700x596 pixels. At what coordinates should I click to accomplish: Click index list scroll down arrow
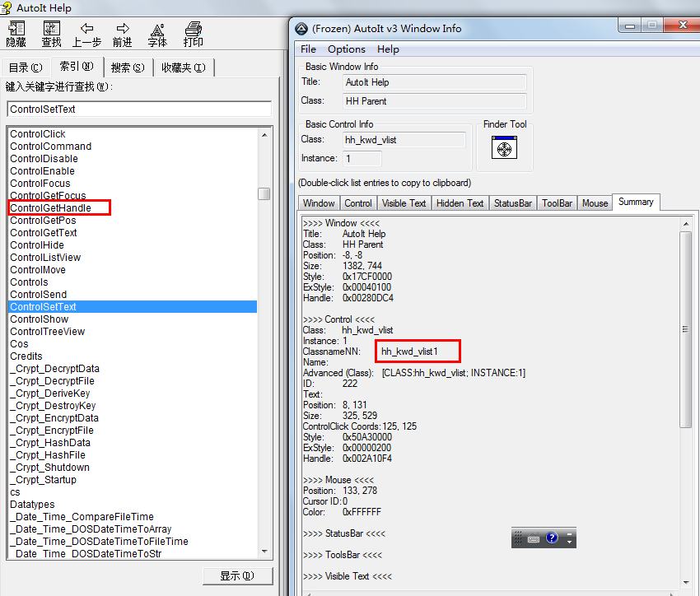tap(264, 552)
